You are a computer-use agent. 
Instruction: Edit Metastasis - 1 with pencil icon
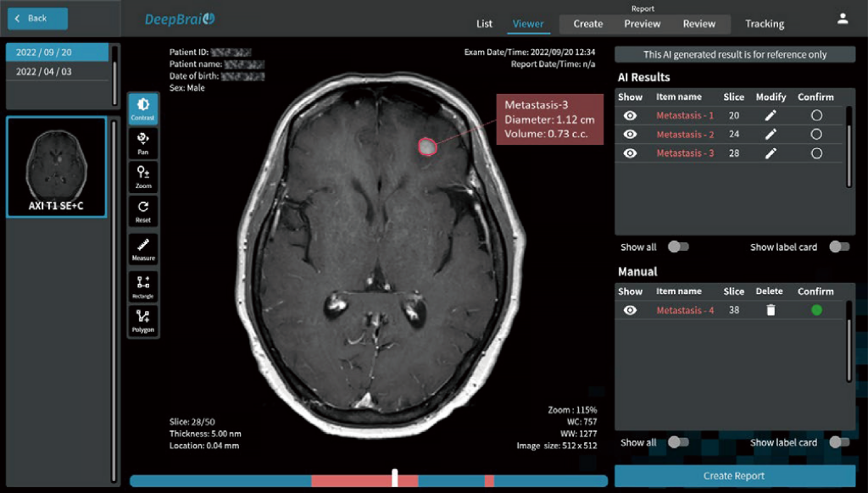coord(771,115)
